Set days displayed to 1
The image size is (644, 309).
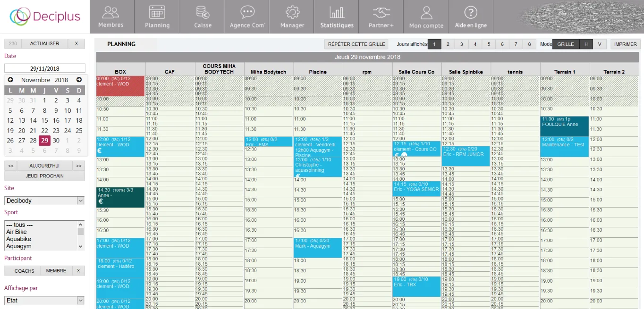434,44
